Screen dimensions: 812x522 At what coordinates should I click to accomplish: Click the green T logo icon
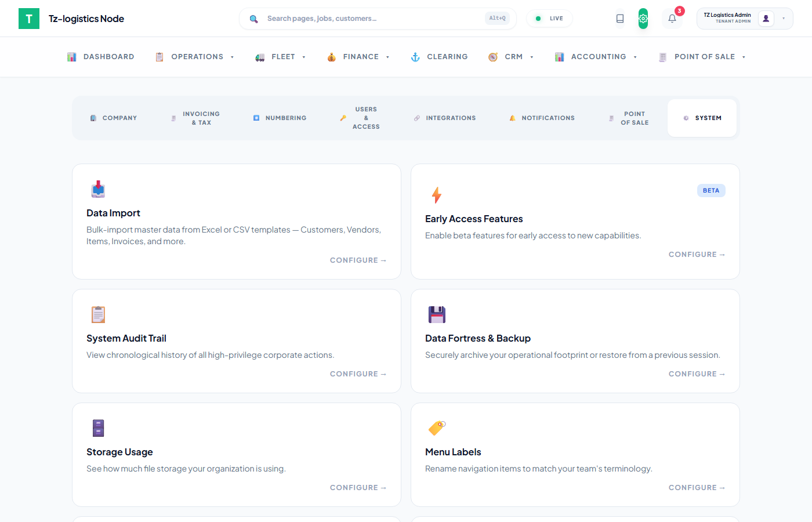29,19
